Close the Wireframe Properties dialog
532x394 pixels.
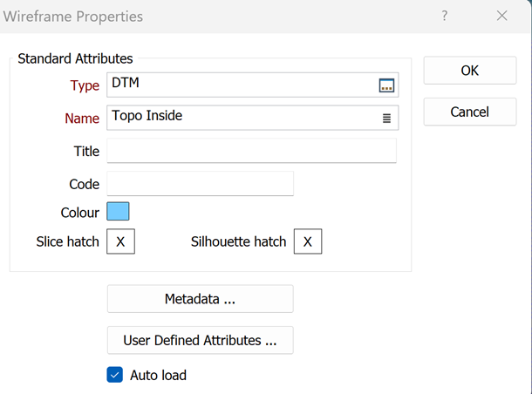[x=502, y=16]
